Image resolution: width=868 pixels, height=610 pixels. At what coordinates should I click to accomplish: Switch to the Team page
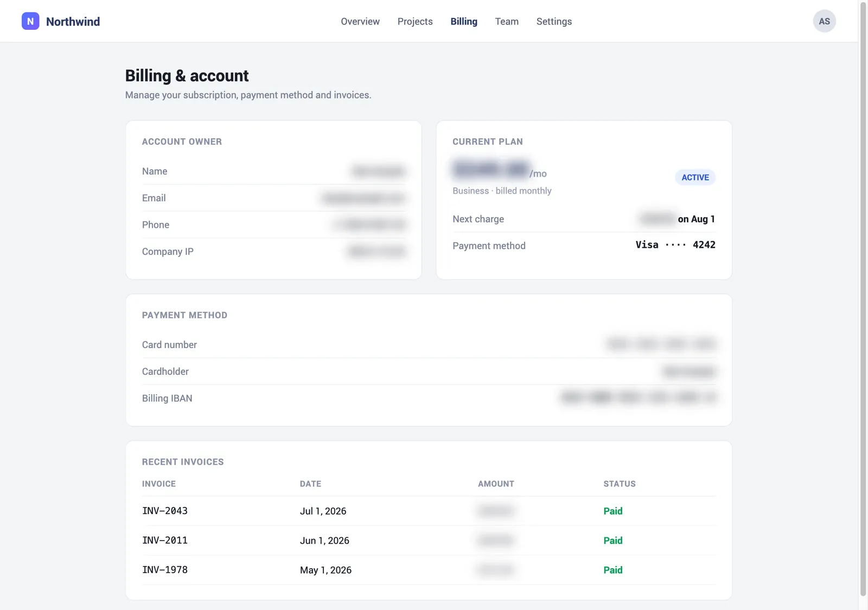click(x=507, y=21)
